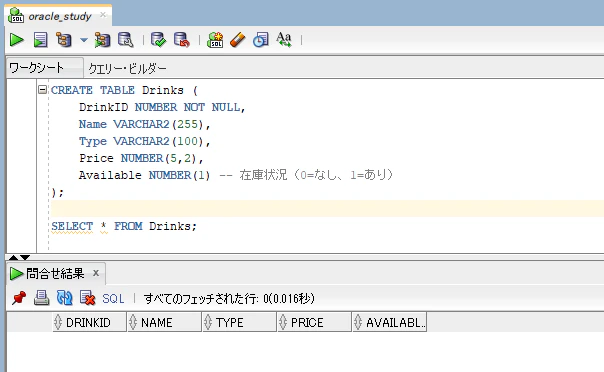The height and width of the screenshot is (372, 604).
Task: Click the Run Script icon
Action: click(40, 40)
